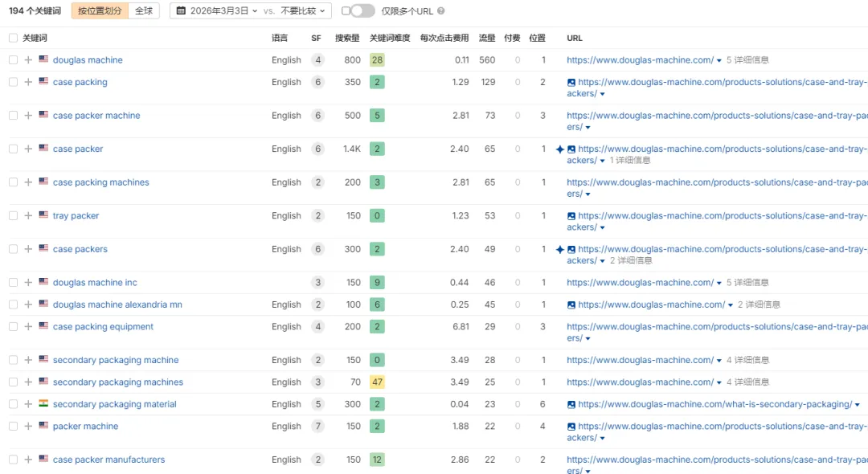Viewport: 868px width, 474px height.
Task: Check the douglas machine row checkbox
Action: (x=14, y=59)
